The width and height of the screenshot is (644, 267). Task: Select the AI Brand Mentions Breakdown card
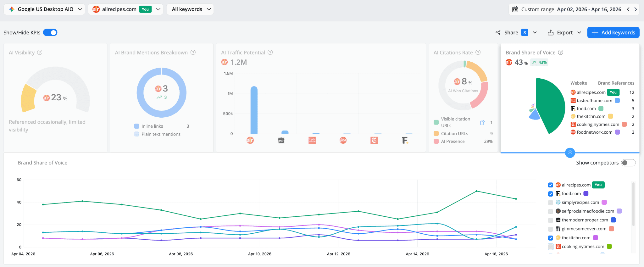tap(161, 98)
